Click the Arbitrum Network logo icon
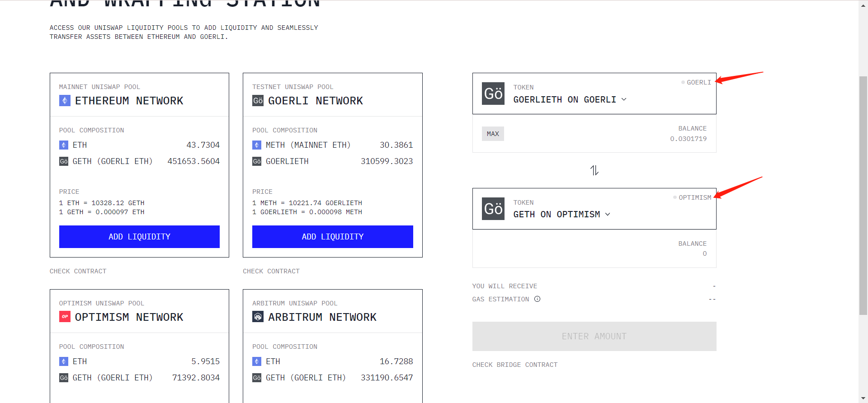The width and height of the screenshot is (868, 403). click(258, 317)
